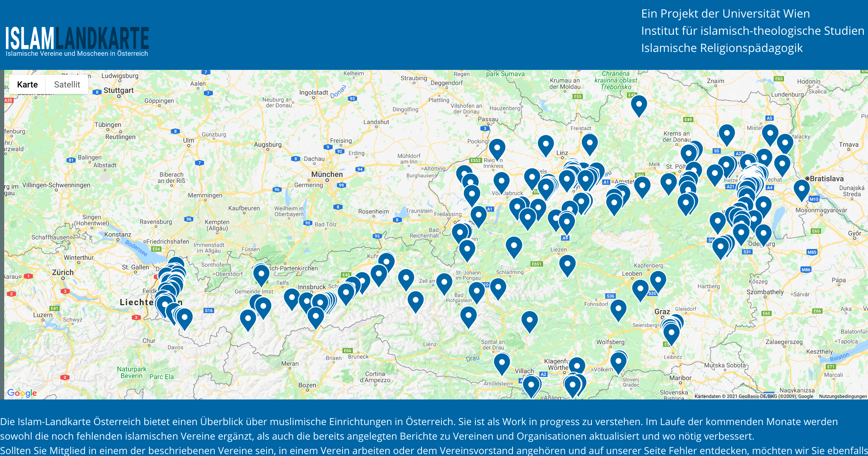868x456 pixels.
Task: Open Google logo link on map
Action: (x=22, y=393)
